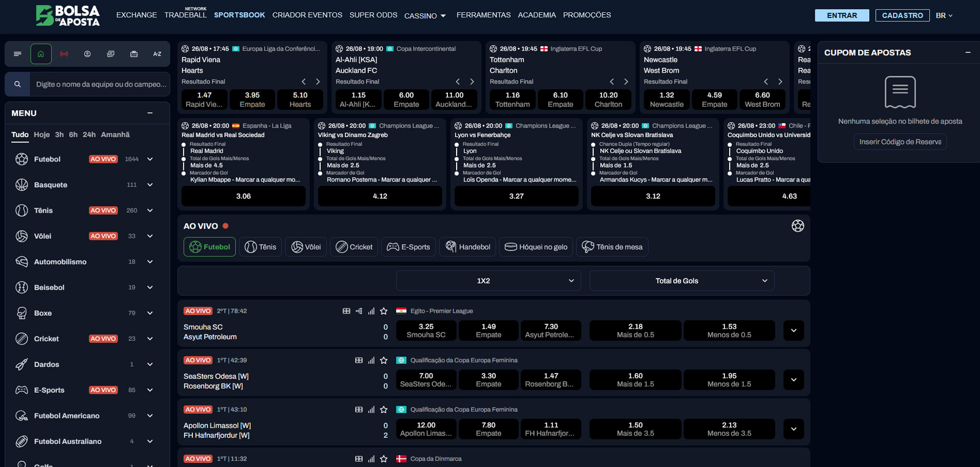Viewport: 980px width, 467px height.
Task: Click the Boxe glove icon in menu
Action: [22, 313]
